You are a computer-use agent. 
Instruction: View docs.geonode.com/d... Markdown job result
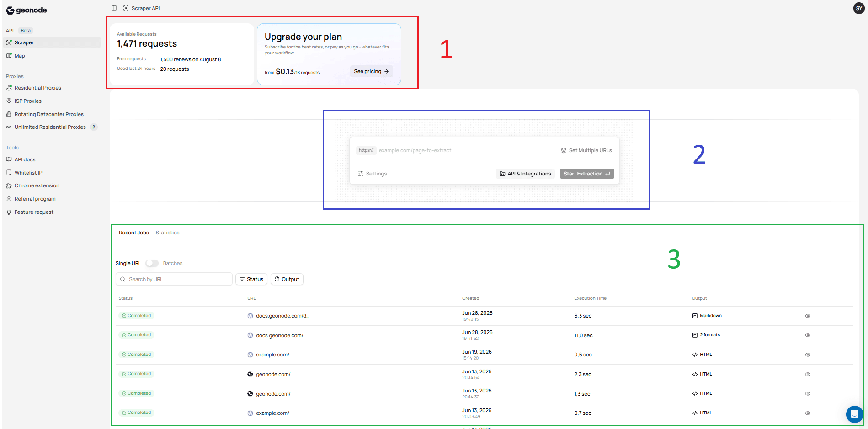pos(808,316)
